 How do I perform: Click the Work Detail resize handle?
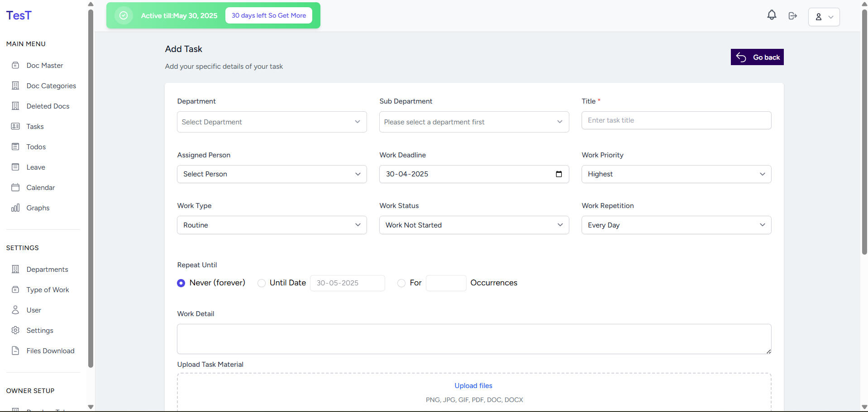pos(768,351)
